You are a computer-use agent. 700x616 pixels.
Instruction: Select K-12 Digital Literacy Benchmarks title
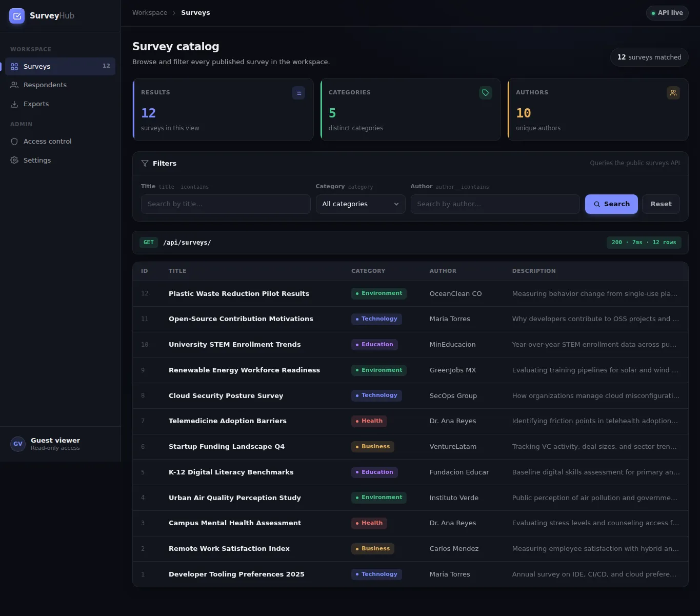231,472
